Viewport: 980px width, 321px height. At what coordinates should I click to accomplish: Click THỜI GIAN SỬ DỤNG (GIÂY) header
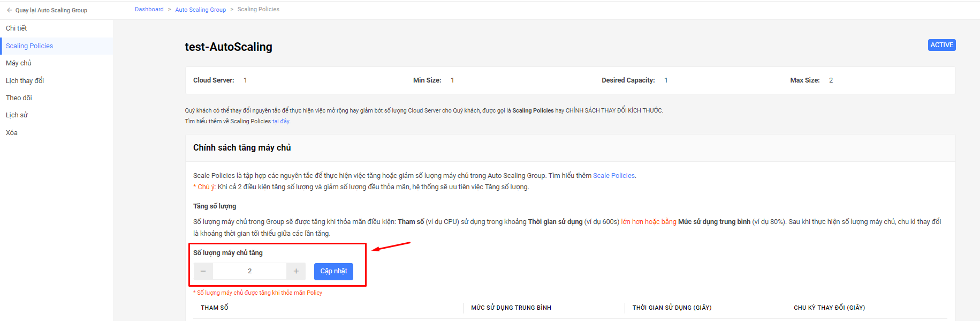click(x=672, y=308)
